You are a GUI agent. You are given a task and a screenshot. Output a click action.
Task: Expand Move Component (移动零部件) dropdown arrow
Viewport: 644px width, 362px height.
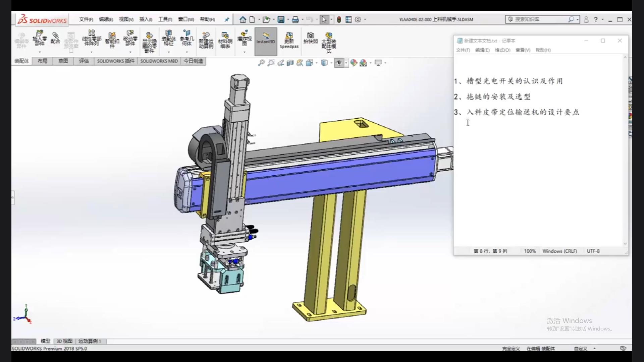click(130, 52)
